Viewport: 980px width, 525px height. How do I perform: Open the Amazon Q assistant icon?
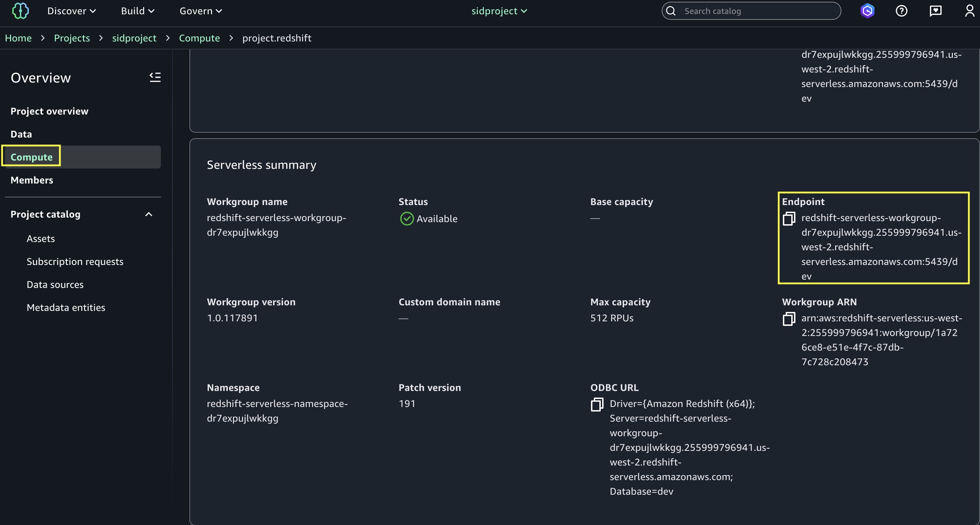867,11
